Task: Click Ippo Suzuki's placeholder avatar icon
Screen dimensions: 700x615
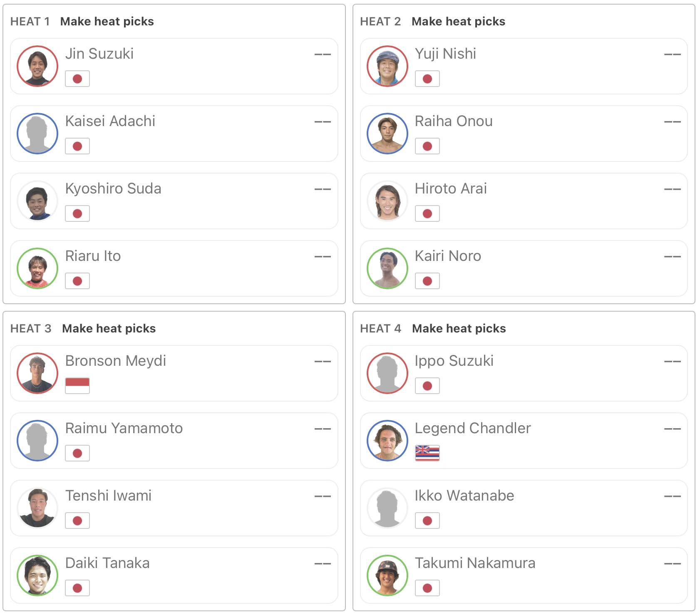Action: (387, 373)
